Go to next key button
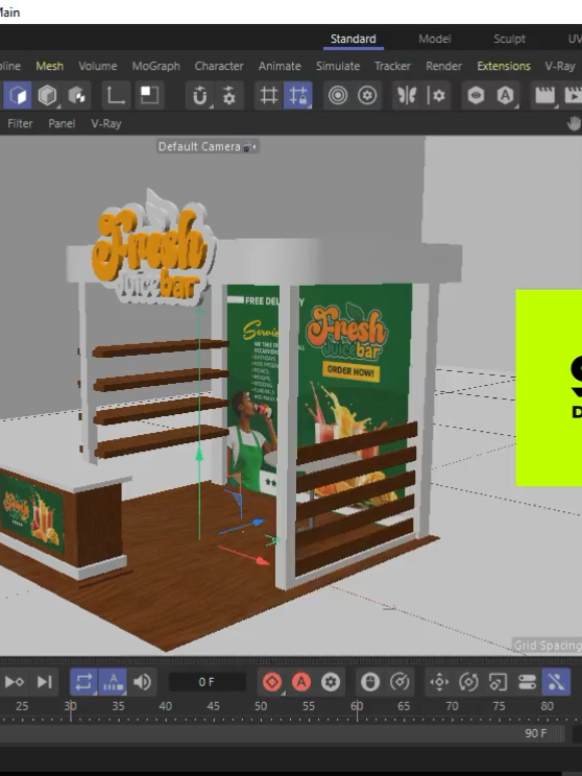The image size is (582, 776). (x=14, y=681)
